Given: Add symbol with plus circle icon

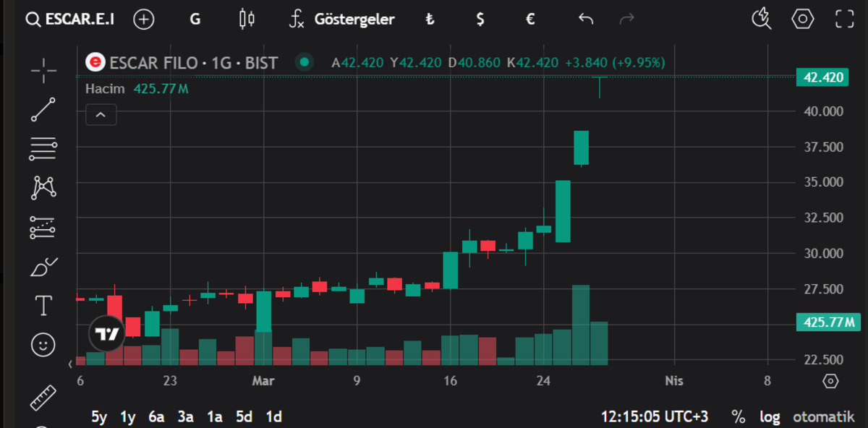Looking at the screenshot, I should [144, 19].
